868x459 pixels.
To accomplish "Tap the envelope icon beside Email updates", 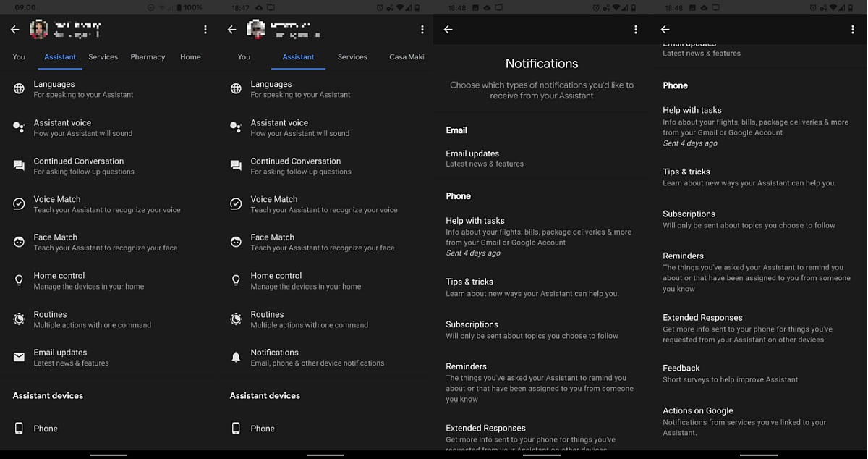I will (19, 357).
